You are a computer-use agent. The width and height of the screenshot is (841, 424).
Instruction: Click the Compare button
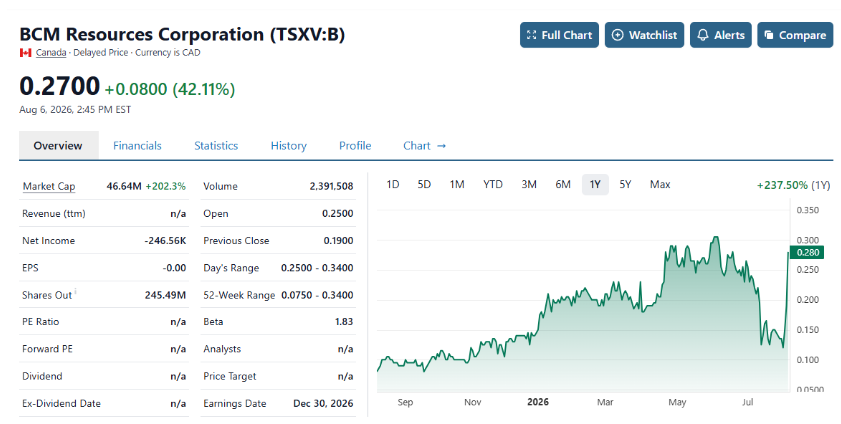(795, 35)
